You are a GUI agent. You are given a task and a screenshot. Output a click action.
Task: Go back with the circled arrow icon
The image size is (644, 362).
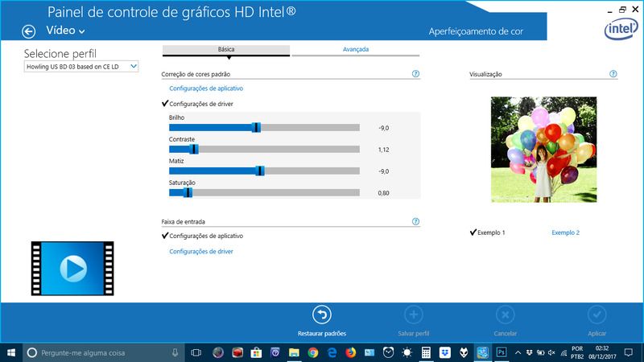tap(29, 31)
